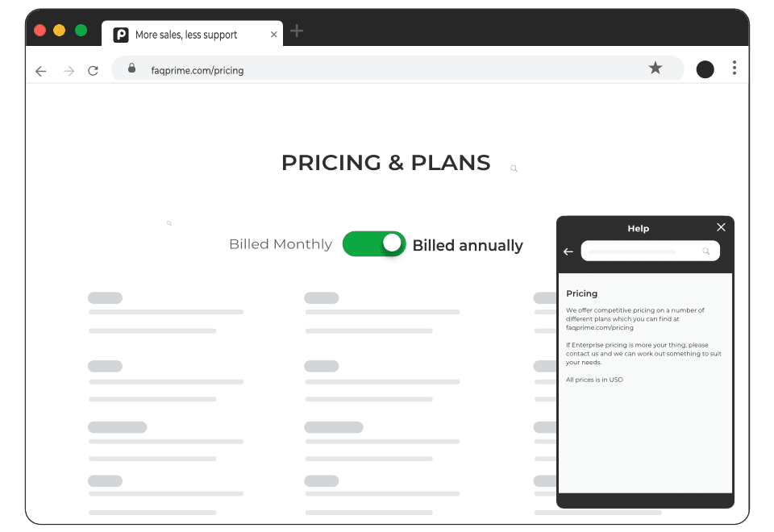Click the magnifier icon in Help search
The width and height of the screenshot is (774, 532).
pyautogui.click(x=706, y=251)
